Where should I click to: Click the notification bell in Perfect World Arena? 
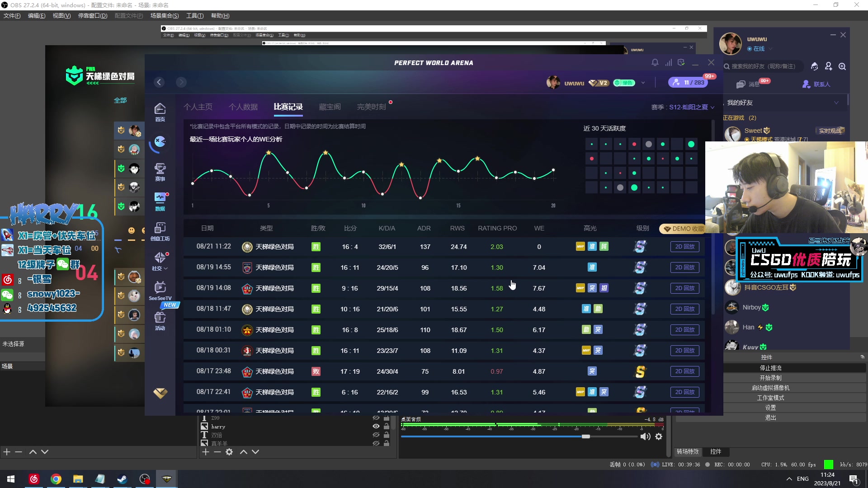(655, 62)
